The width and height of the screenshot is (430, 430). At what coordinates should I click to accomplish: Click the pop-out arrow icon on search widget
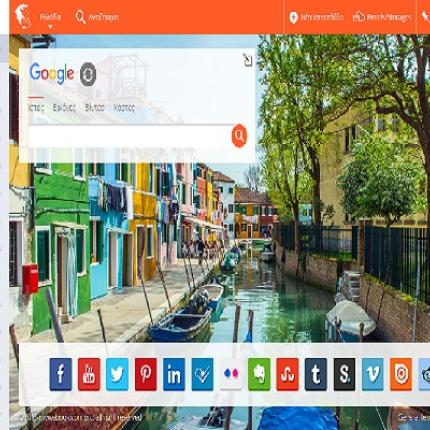point(247,60)
